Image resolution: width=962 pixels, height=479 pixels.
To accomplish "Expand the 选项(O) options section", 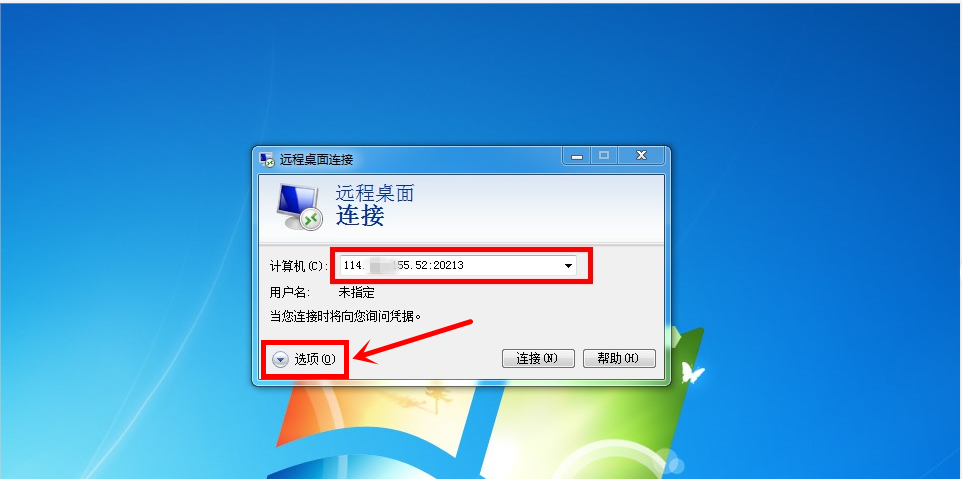I will point(305,359).
